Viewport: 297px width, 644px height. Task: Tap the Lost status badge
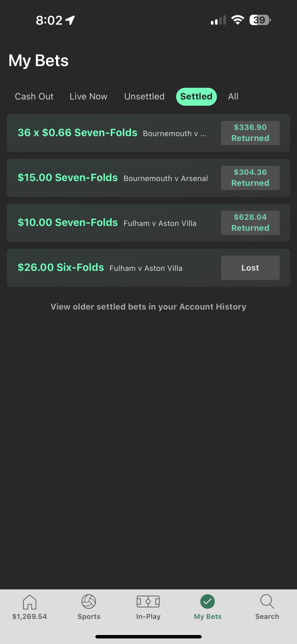250,268
